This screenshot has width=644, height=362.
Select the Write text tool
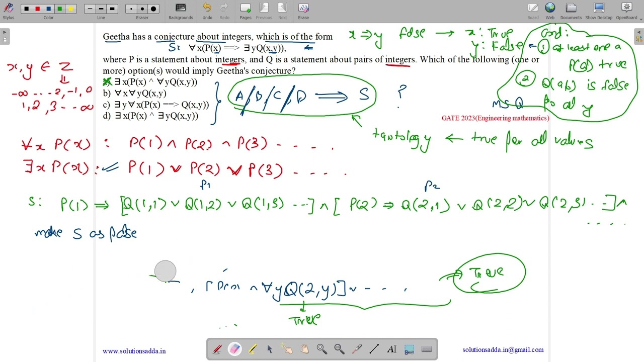click(391, 349)
